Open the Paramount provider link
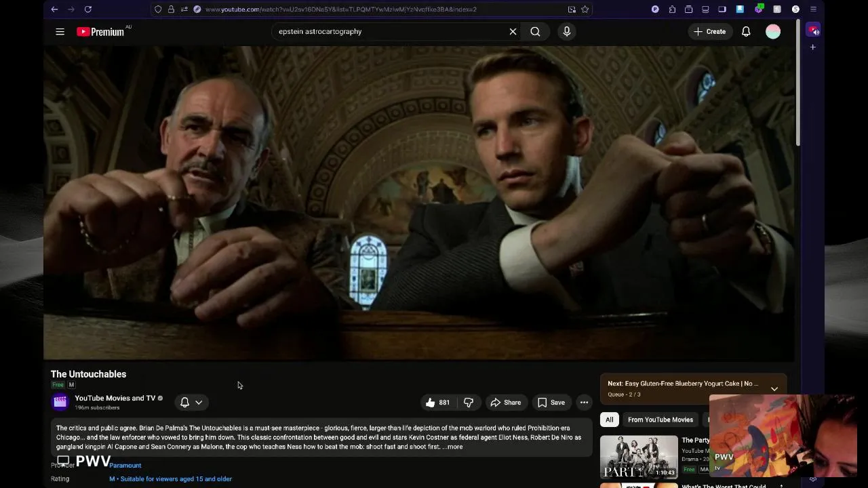The width and height of the screenshot is (868, 488). [x=125, y=465]
